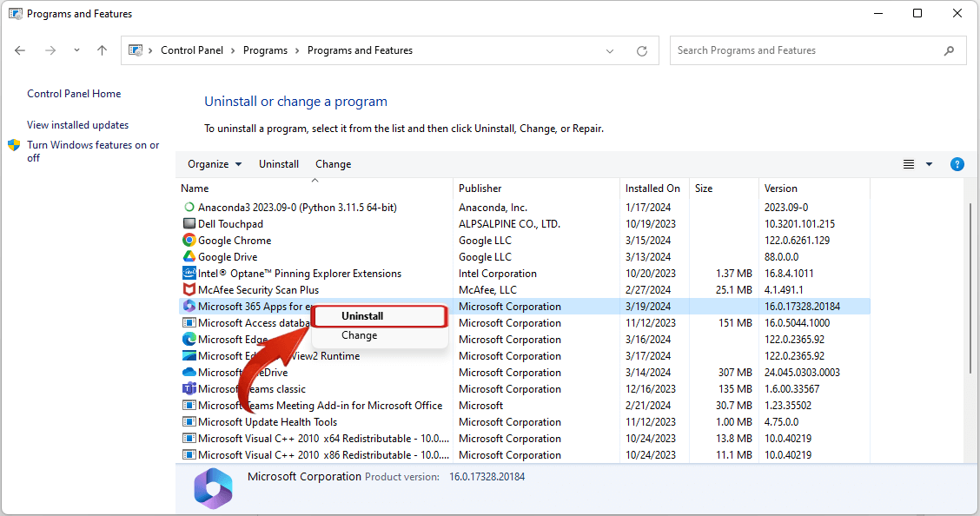Open the view options dropdown beside help
The width and height of the screenshot is (980, 516).
[928, 163]
